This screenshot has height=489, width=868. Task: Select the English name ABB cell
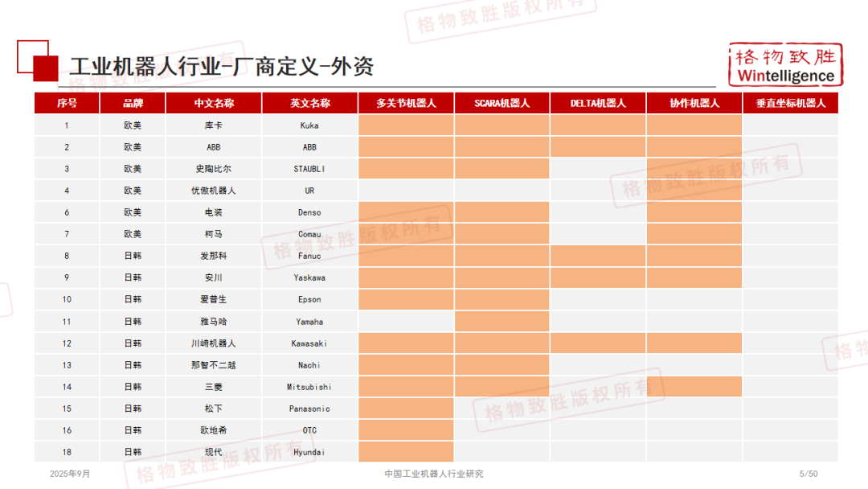coord(310,146)
